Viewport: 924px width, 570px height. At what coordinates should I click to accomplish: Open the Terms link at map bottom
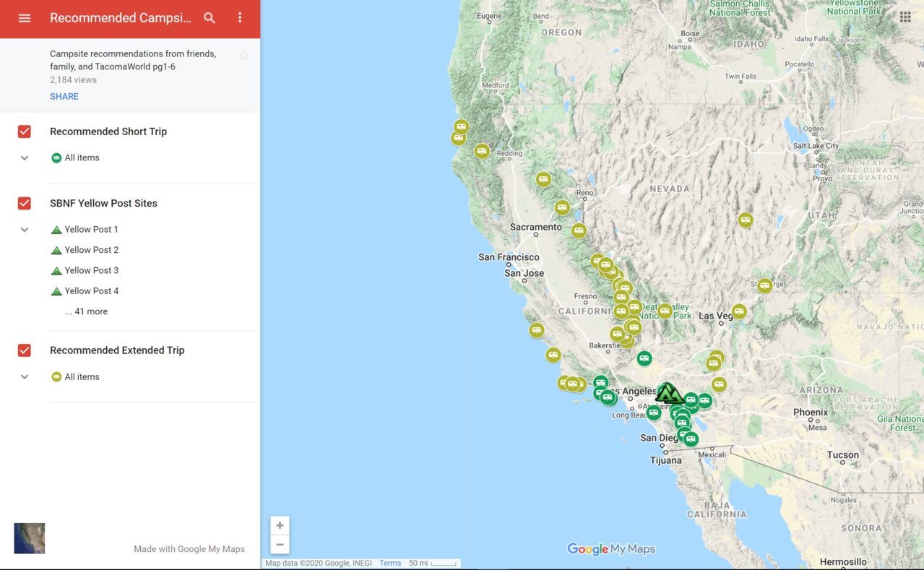pyautogui.click(x=390, y=563)
